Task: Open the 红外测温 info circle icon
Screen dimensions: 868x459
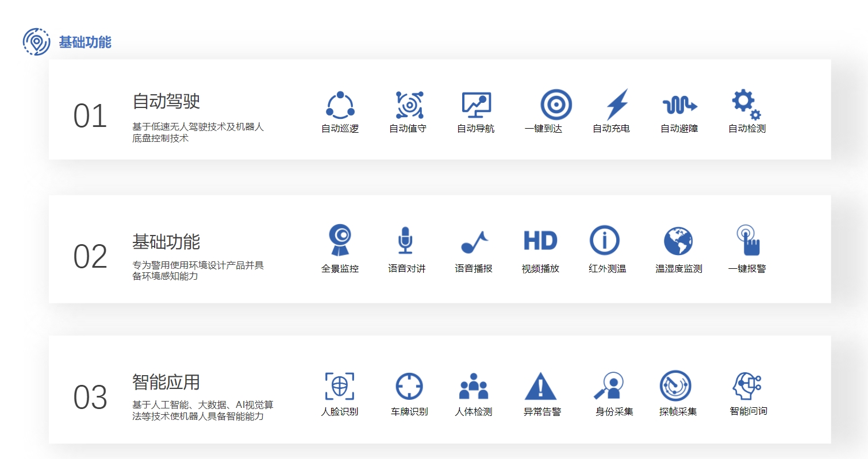Action: pos(605,240)
